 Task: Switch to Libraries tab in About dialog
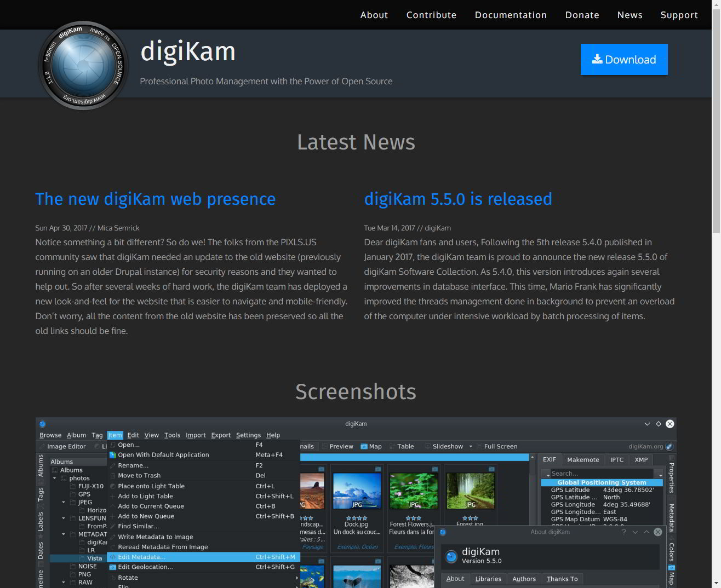488,579
